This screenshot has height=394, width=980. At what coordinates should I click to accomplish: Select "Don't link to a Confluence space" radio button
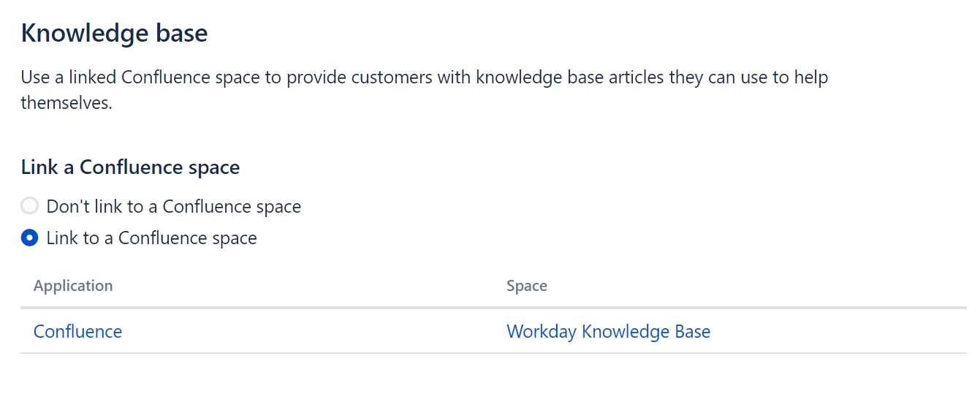[x=29, y=206]
